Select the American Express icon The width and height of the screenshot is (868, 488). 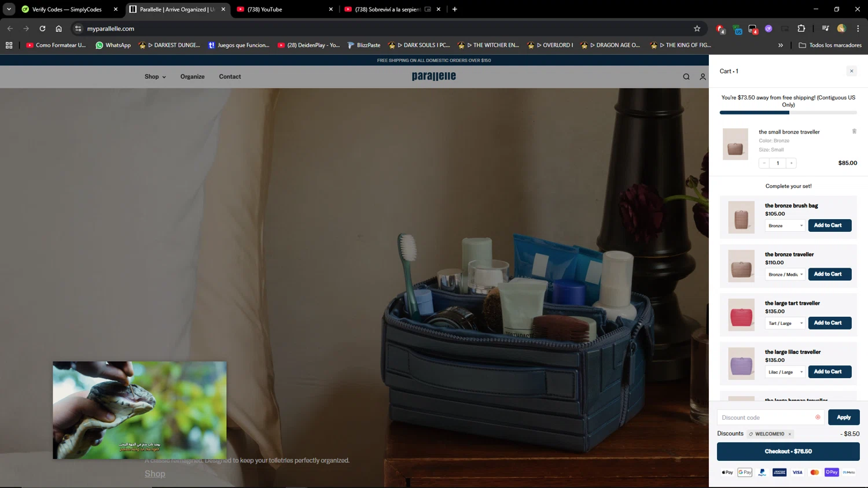pos(779,472)
